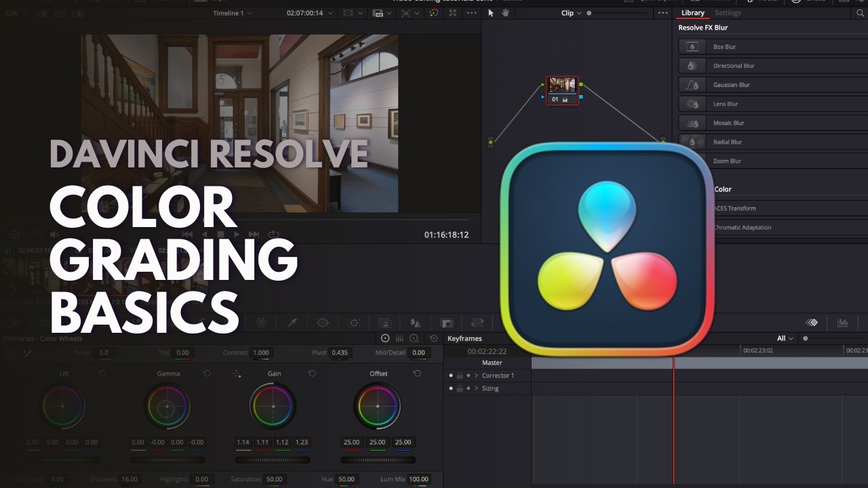This screenshot has width=868, height=488.
Task: Toggle the lock on Sizing row
Action: (x=459, y=388)
